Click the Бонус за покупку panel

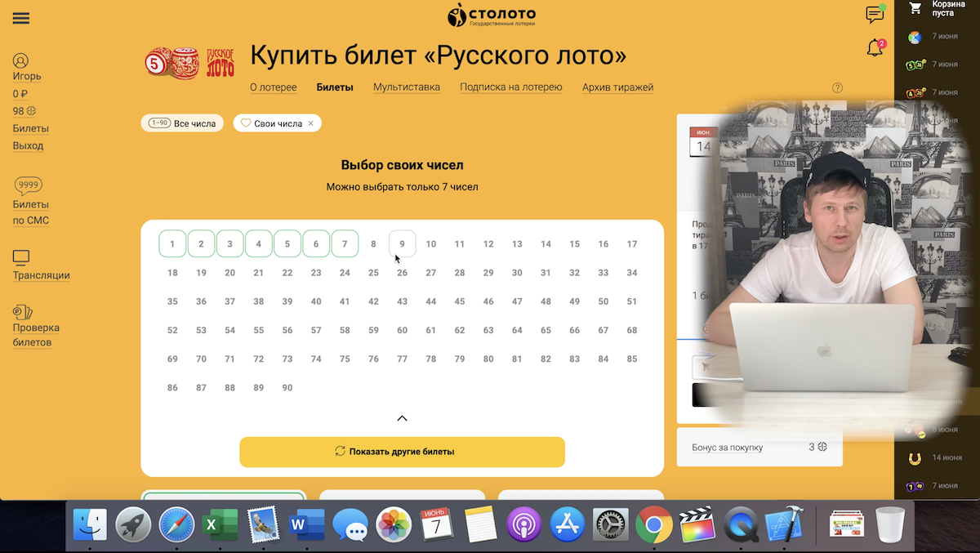point(759,447)
